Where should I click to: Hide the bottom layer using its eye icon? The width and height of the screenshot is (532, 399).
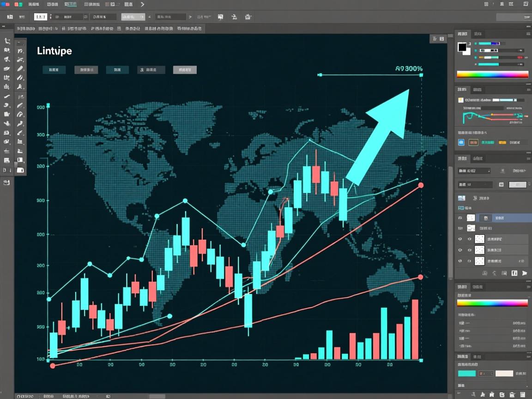459,261
